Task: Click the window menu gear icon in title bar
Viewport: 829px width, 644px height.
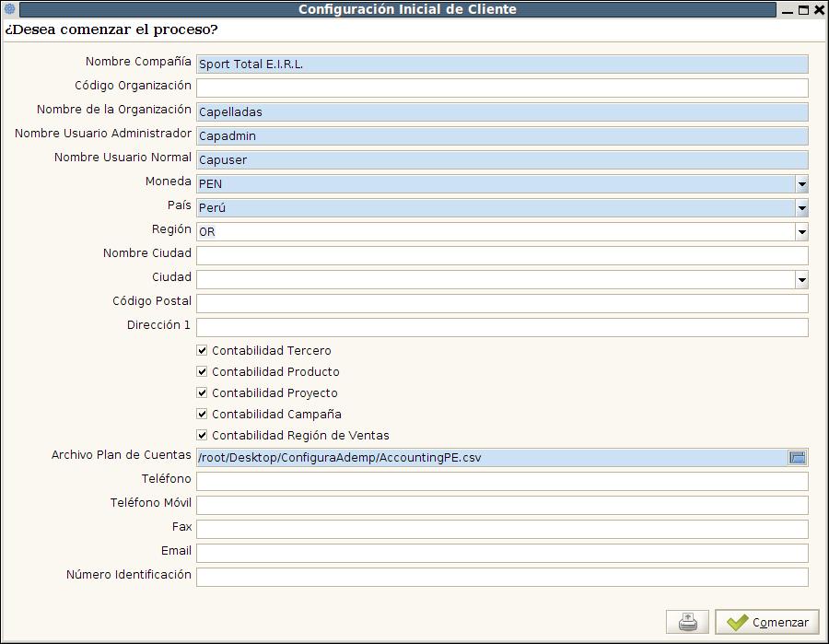Action: point(9,9)
